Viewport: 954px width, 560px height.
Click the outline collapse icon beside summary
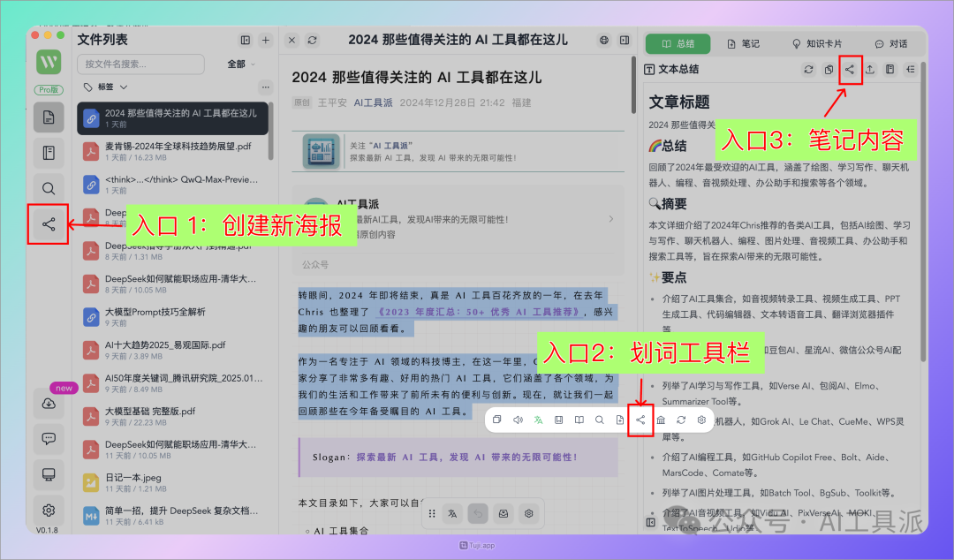(911, 70)
